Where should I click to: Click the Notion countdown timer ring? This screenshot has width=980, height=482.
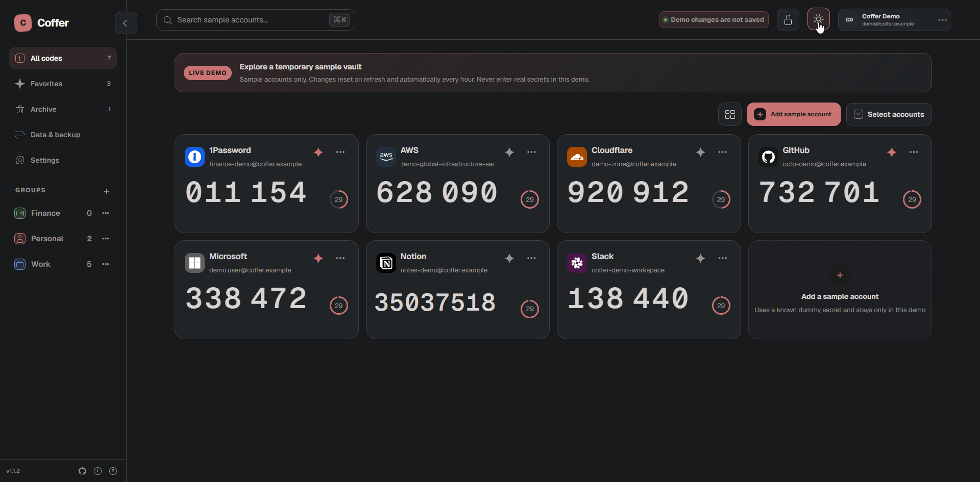(530, 309)
